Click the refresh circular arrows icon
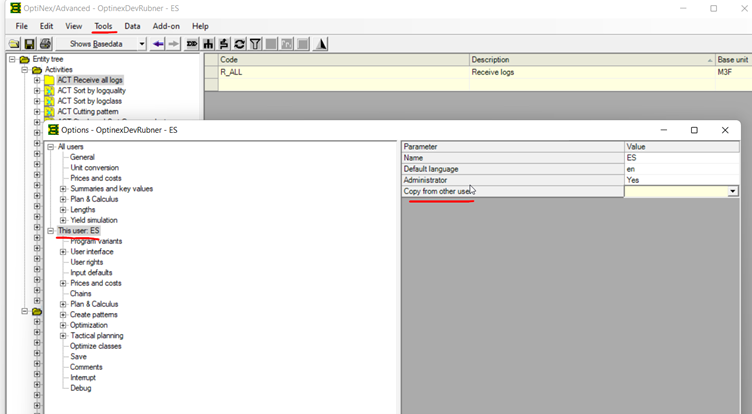Screen dimensions: 752x414 tap(239, 44)
